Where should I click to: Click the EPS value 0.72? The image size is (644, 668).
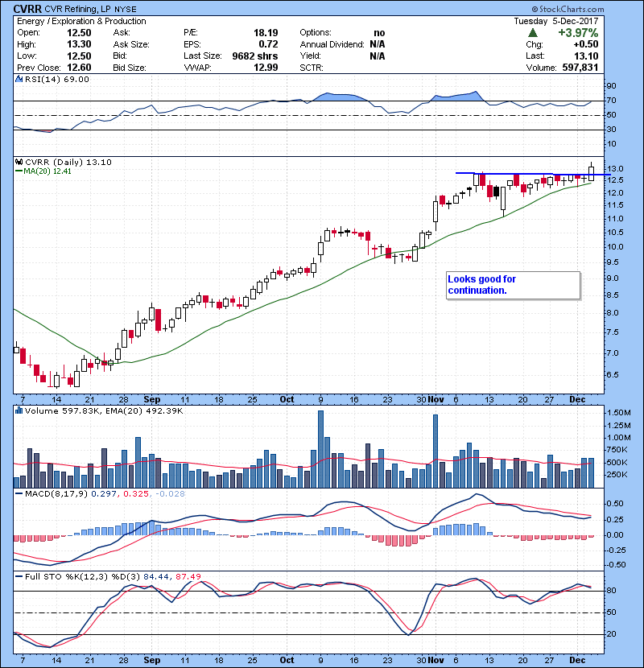tap(269, 44)
